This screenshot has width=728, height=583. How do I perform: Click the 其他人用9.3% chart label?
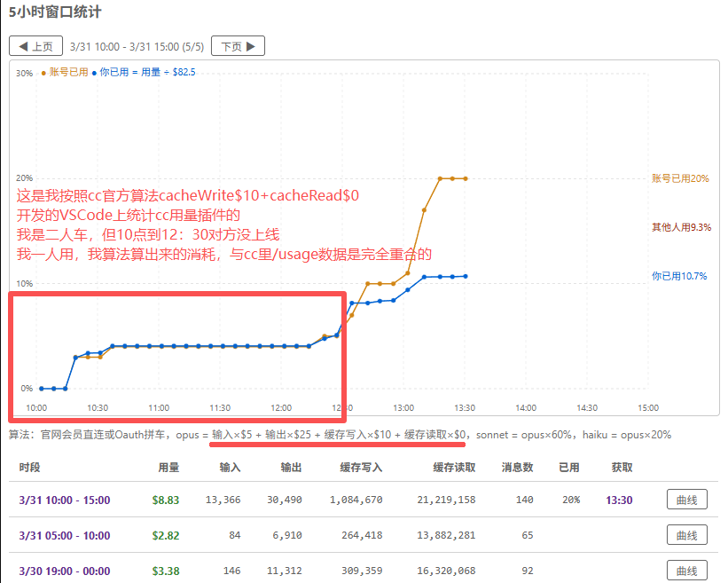(681, 227)
